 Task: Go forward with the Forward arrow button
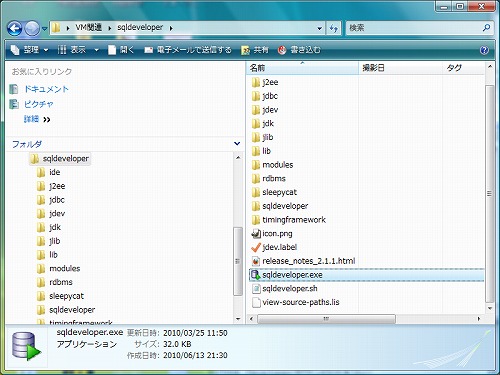32,28
